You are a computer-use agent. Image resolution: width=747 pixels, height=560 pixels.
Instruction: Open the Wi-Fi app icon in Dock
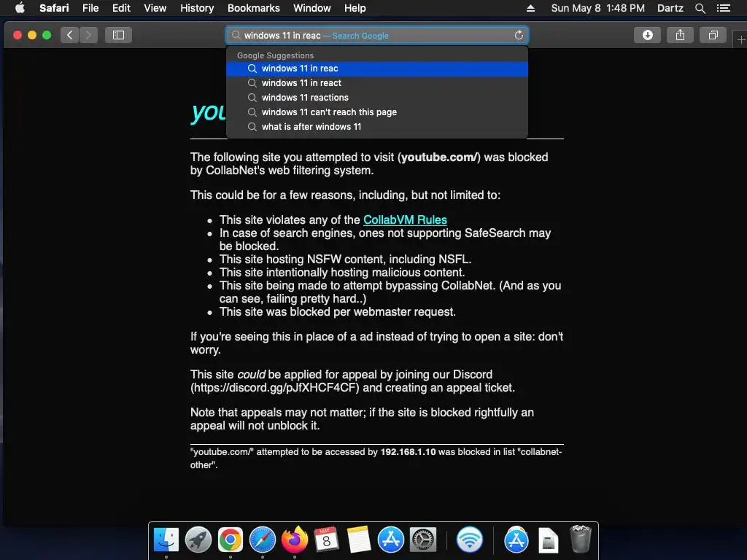click(470, 540)
